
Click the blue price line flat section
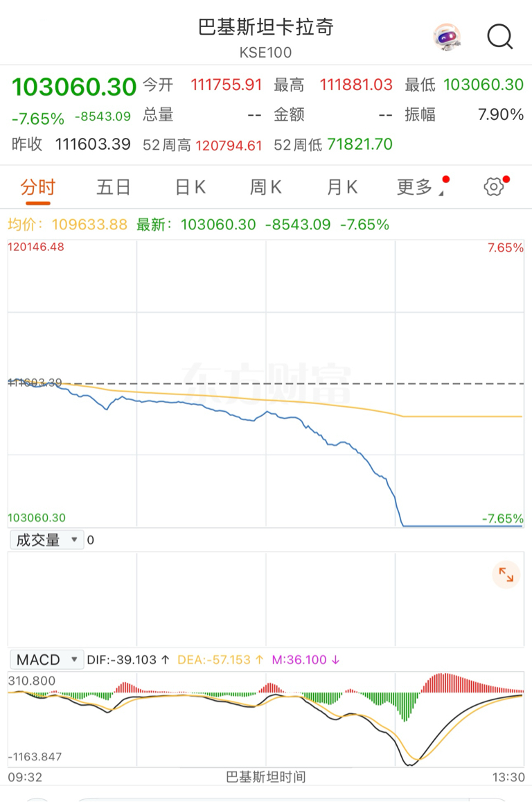coord(462,526)
